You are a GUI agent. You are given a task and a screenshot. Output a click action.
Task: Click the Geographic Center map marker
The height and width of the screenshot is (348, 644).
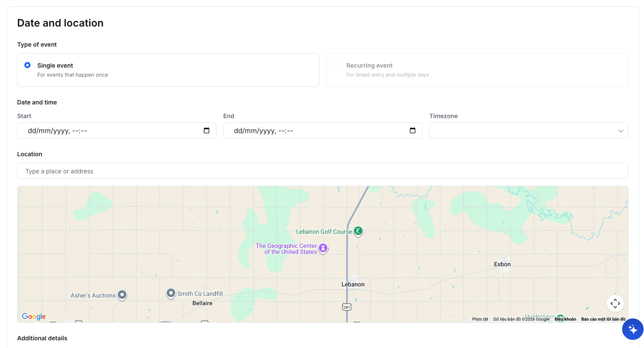(x=323, y=248)
